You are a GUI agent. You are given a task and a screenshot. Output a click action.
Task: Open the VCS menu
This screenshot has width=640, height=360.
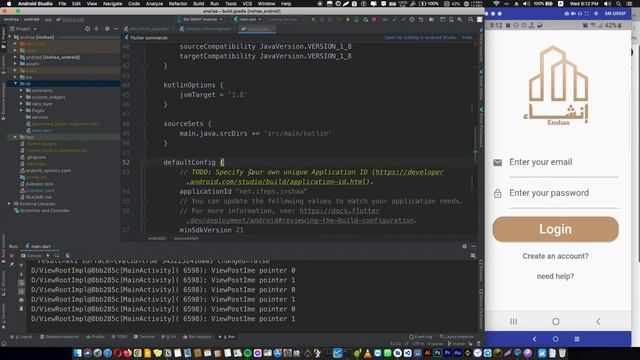(x=247, y=4)
